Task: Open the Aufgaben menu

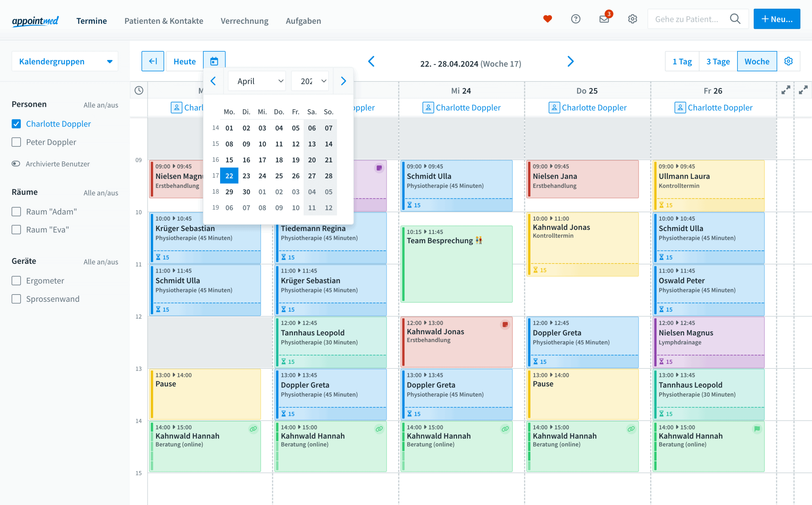Action: [303, 21]
